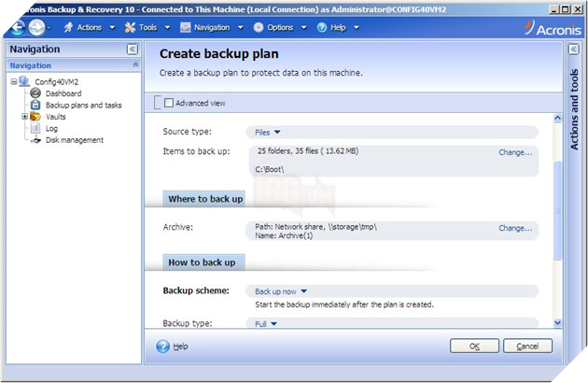Viewport: 588px width, 383px height.
Task: Click the Tools wrench icon
Action: point(130,27)
